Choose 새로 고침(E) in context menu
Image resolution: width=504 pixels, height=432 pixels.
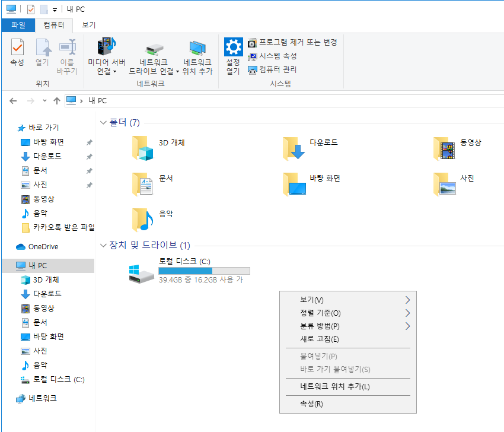pos(348,339)
